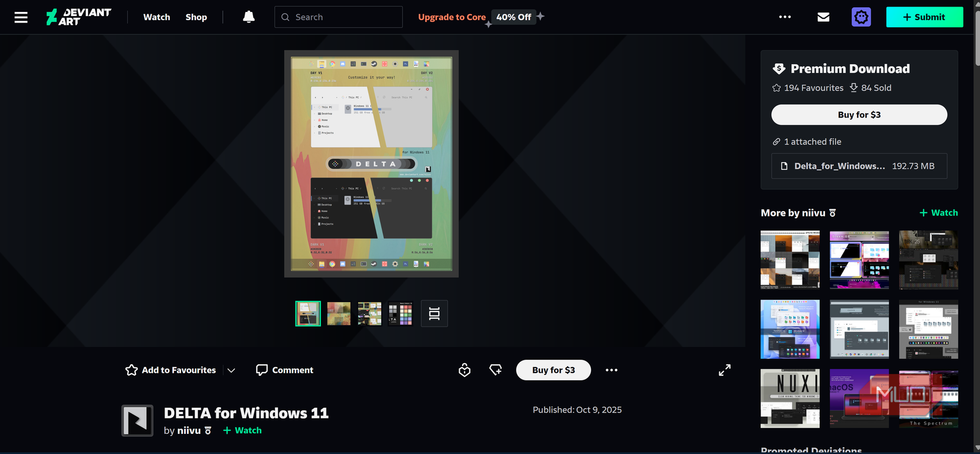
Task: Select the first gallery thumbnail
Action: pyautogui.click(x=308, y=313)
